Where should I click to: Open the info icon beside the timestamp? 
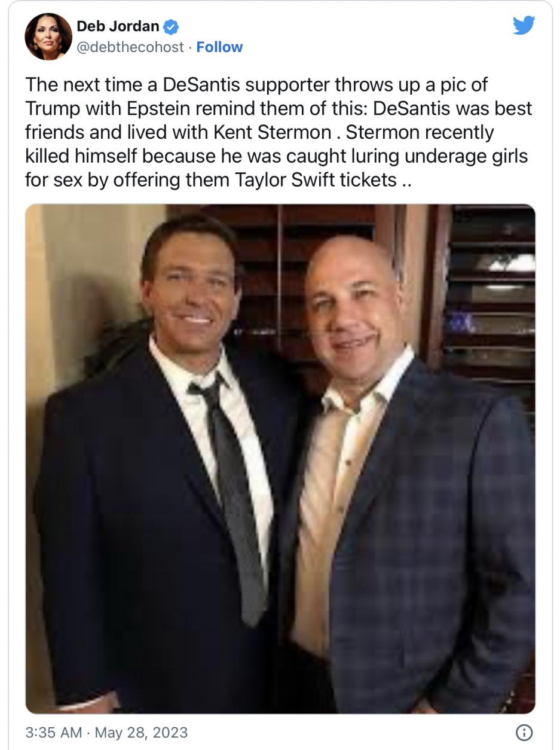(x=524, y=733)
